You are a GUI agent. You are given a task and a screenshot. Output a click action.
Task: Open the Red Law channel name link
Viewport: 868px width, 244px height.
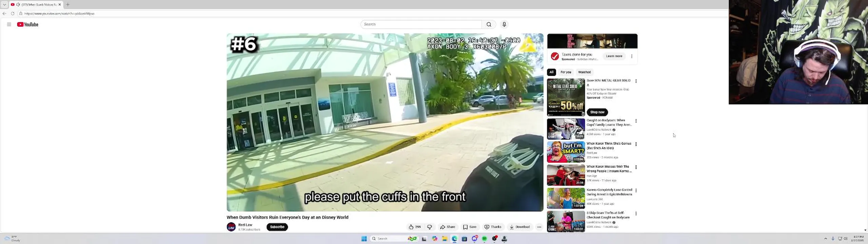point(245,225)
